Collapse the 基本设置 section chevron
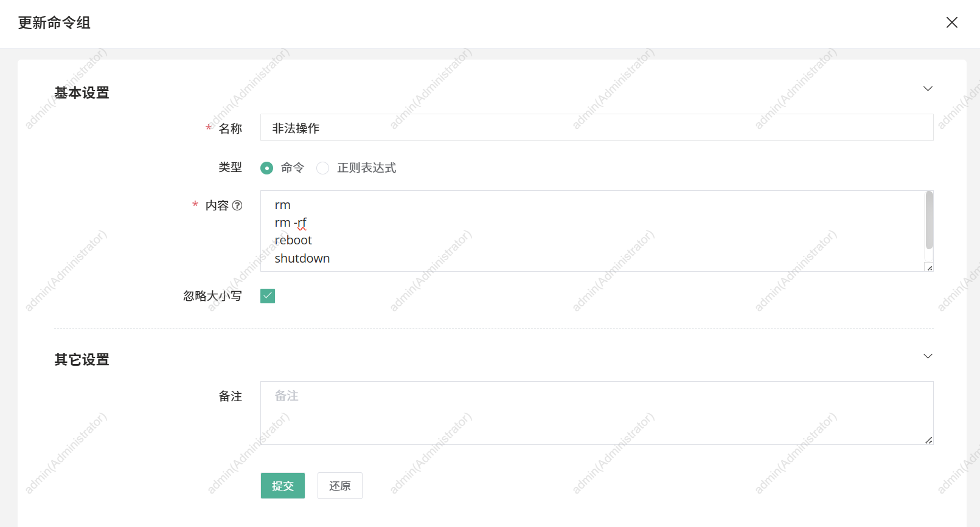980x527 pixels. (928, 89)
